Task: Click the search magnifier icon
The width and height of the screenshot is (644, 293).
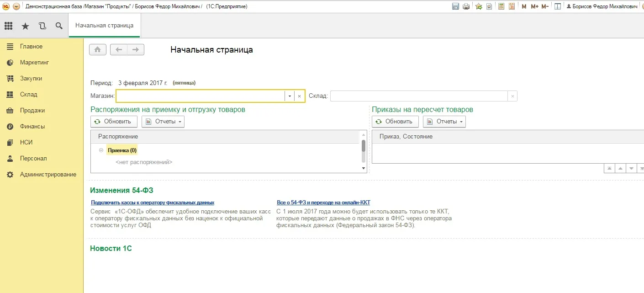Action: [59, 26]
